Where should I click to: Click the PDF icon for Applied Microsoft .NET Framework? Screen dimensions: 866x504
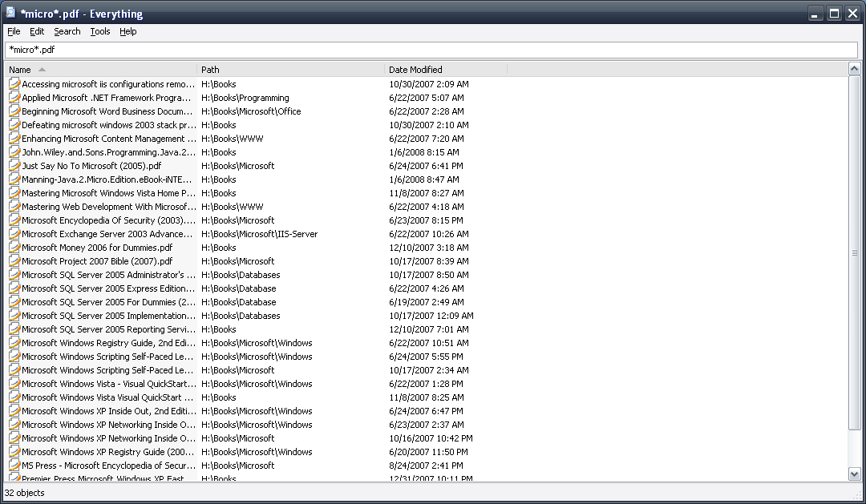click(x=14, y=98)
